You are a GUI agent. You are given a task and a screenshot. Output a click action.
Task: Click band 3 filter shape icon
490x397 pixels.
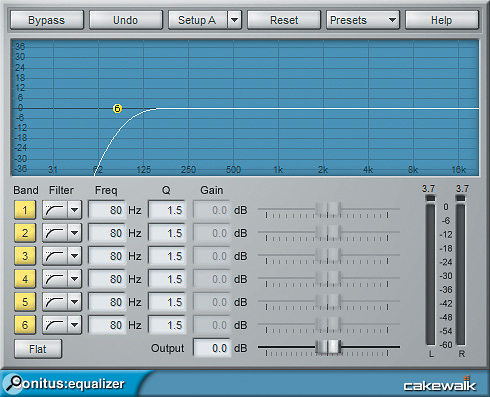pyautogui.click(x=55, y=256)
